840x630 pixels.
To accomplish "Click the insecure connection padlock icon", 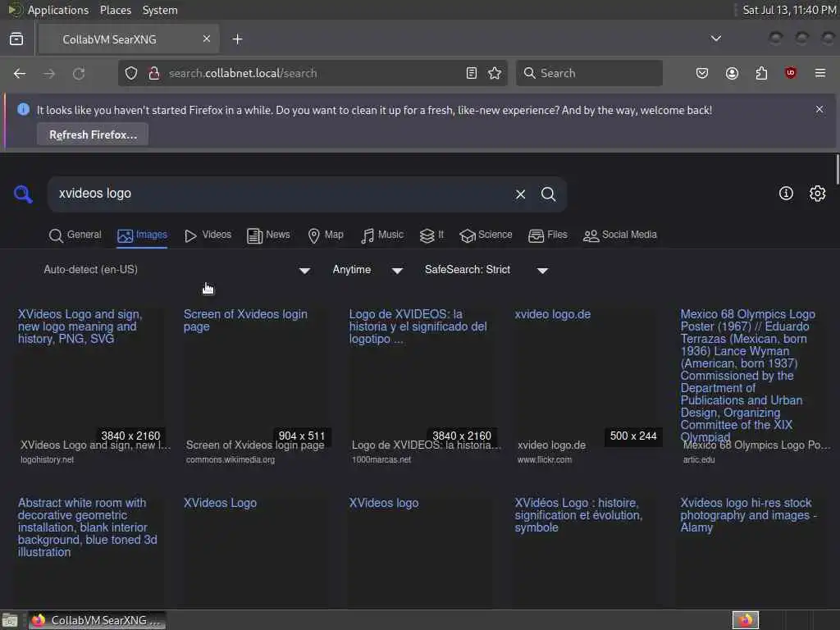I will 154,73.
